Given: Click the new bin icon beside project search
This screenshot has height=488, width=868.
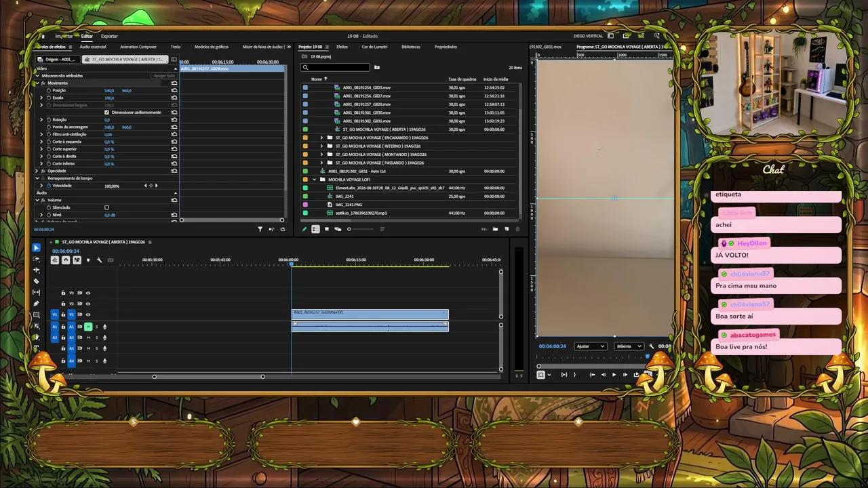Looking at the screenshot, I should point(377,67).
